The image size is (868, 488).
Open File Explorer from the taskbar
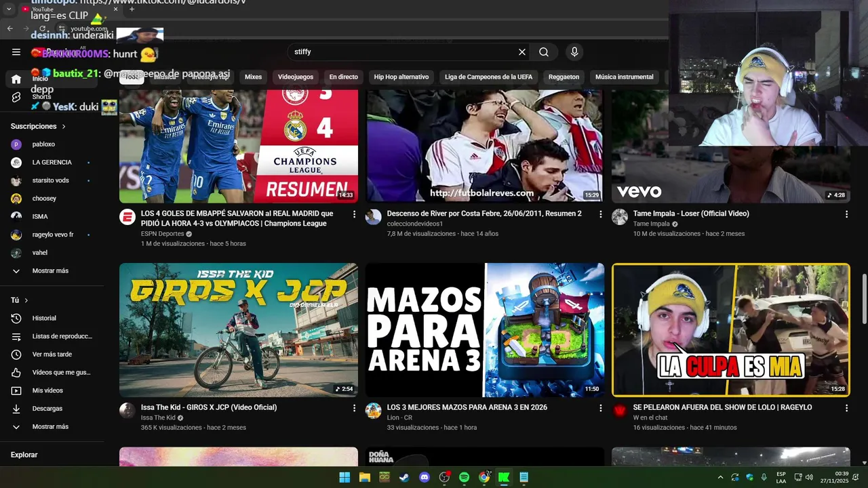(364, 477)
